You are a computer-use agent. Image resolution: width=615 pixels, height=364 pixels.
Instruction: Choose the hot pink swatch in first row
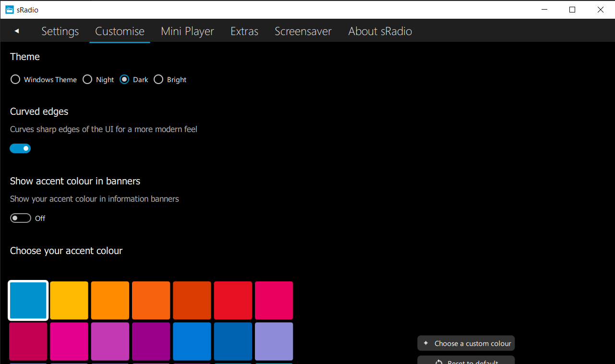point(274,301)
